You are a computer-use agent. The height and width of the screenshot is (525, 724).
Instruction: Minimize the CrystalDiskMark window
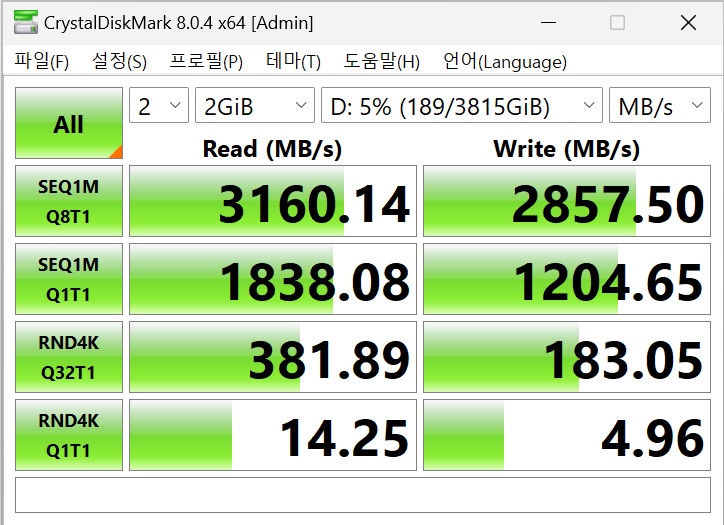549,22
